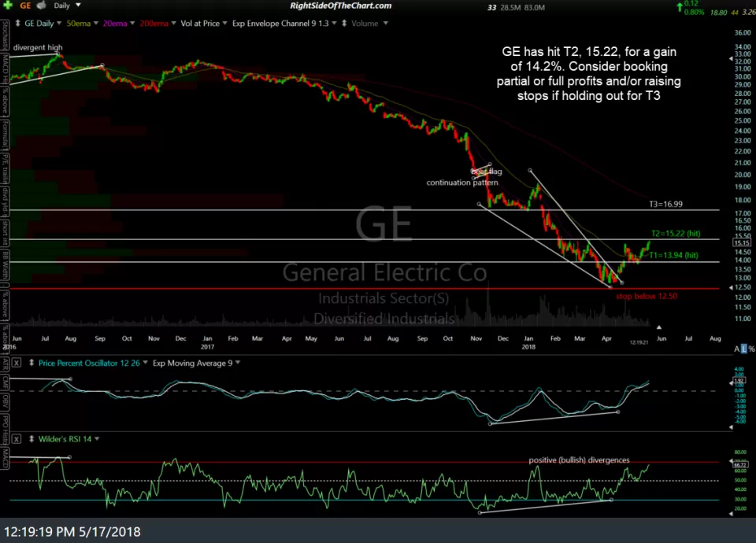Click the 2018 year label on time axis
The width and height of the screenshot is (756, 543).
[528, 346]
